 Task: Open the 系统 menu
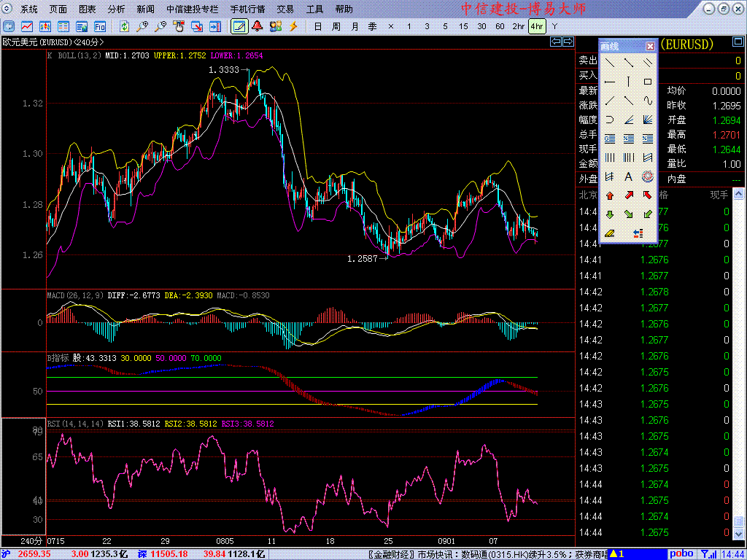tap(29, 9)
